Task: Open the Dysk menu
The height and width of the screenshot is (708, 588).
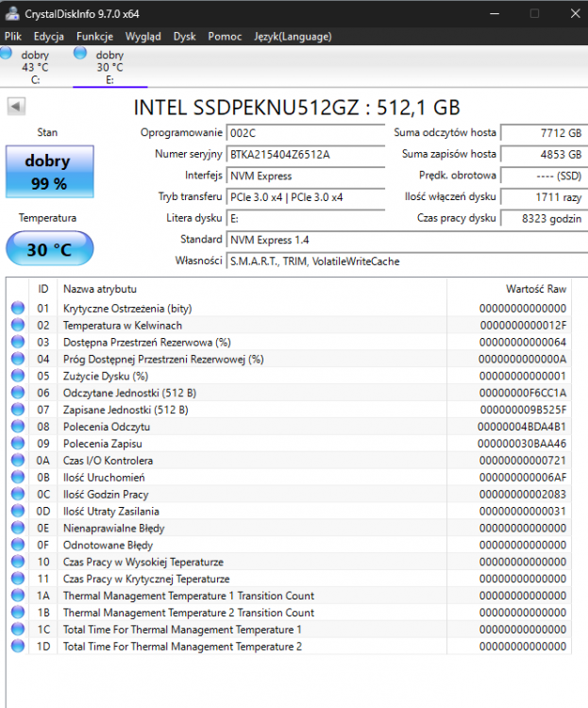Action: coord(185,36)
